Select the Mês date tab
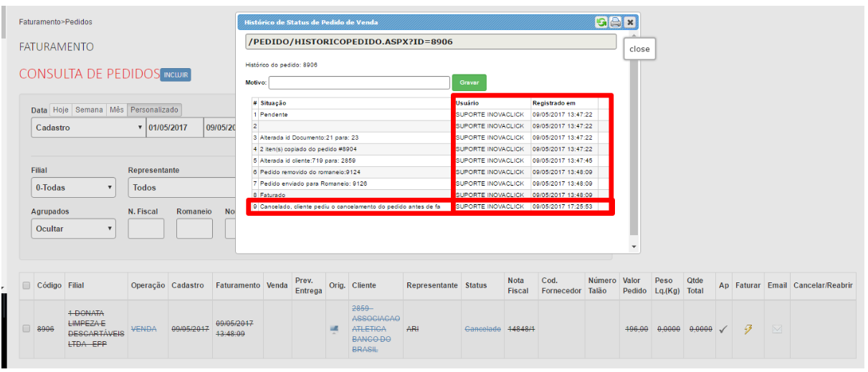868x372 pixels. 116,110
